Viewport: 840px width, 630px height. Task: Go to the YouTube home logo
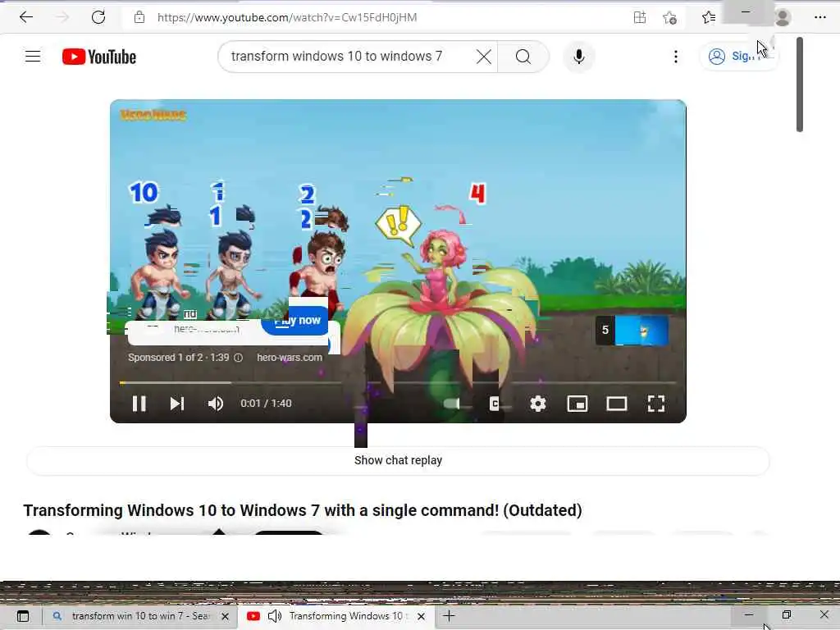(x=99, y=57)
